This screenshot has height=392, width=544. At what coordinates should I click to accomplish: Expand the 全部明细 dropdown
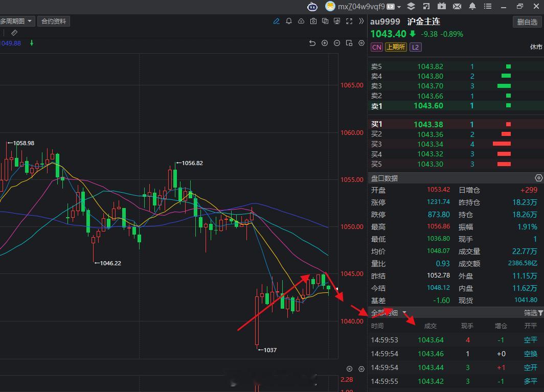(x=404, y=313)
